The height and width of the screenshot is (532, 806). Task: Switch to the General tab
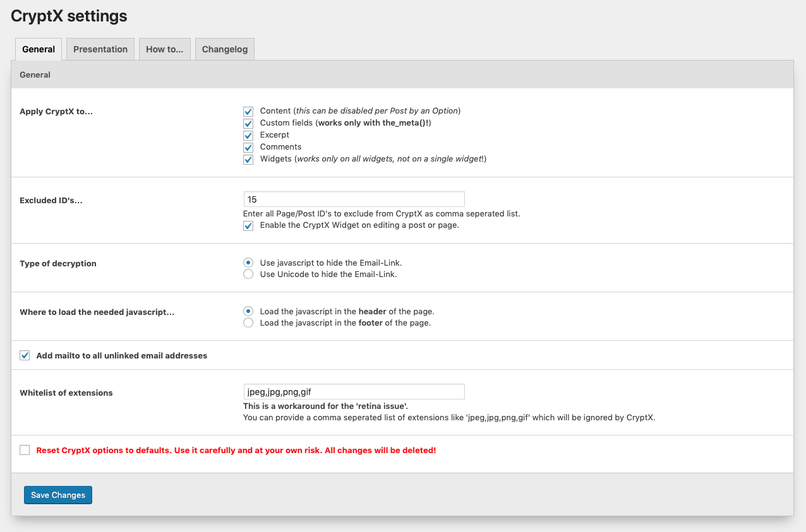tap(39, 49)
